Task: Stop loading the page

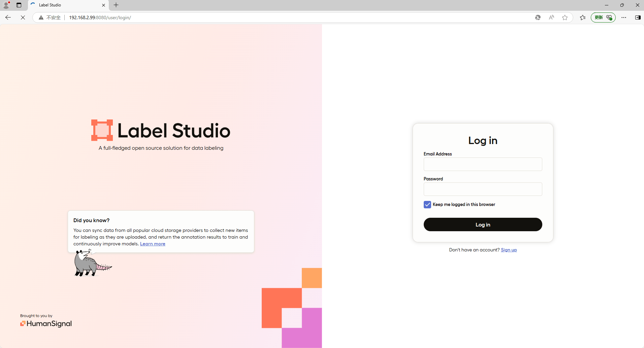Action: pos(23,18)
